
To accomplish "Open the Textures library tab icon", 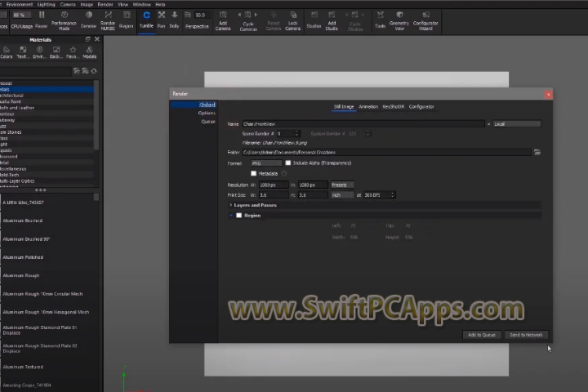I will pyautogui.click(x=23, y=50).
